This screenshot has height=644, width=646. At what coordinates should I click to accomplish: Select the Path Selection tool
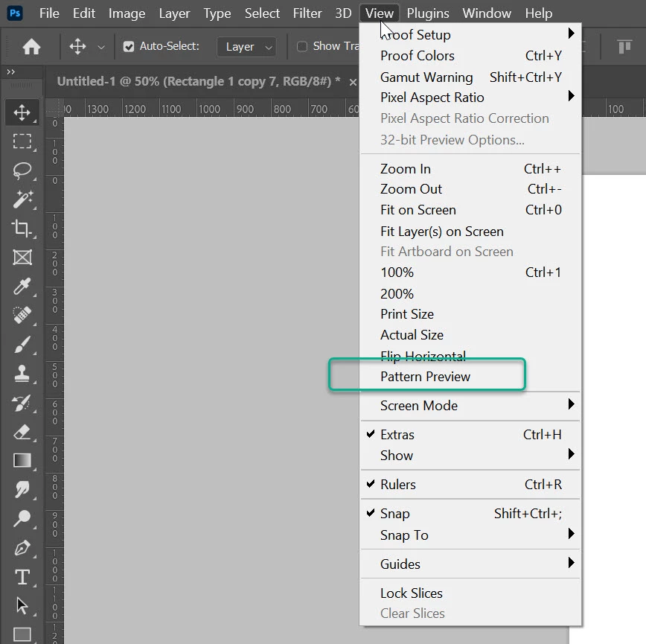[22, 606]
